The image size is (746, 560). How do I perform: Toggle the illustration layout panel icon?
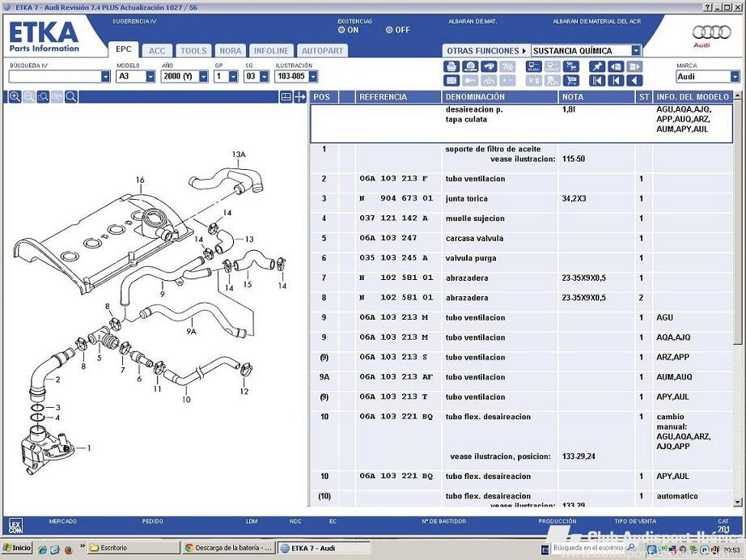point(286,97)
